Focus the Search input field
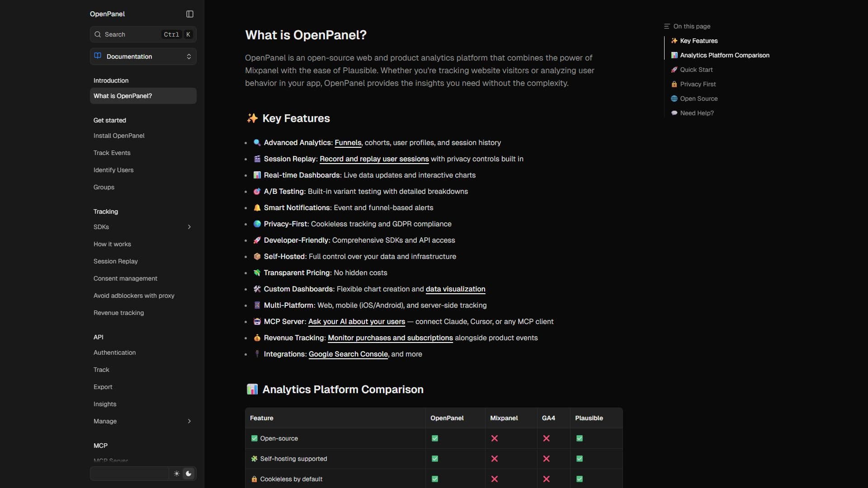 click(143, 34)
